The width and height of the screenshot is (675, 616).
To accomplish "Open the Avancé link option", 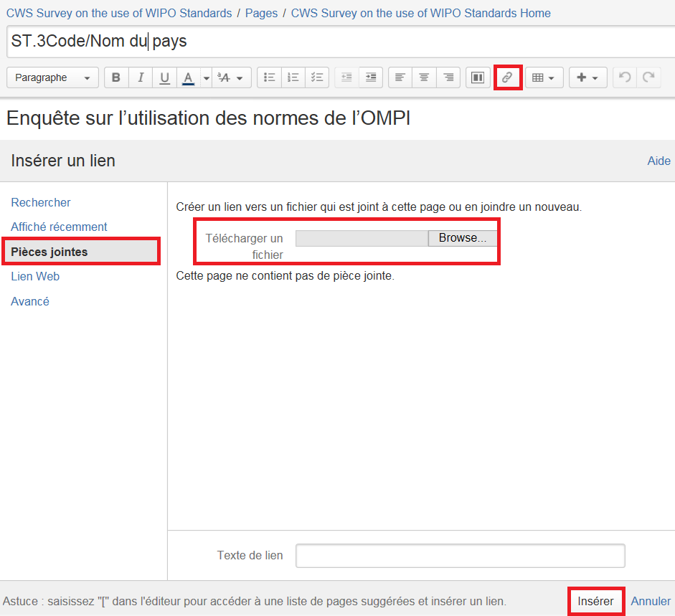I will [x=30, y=301].
